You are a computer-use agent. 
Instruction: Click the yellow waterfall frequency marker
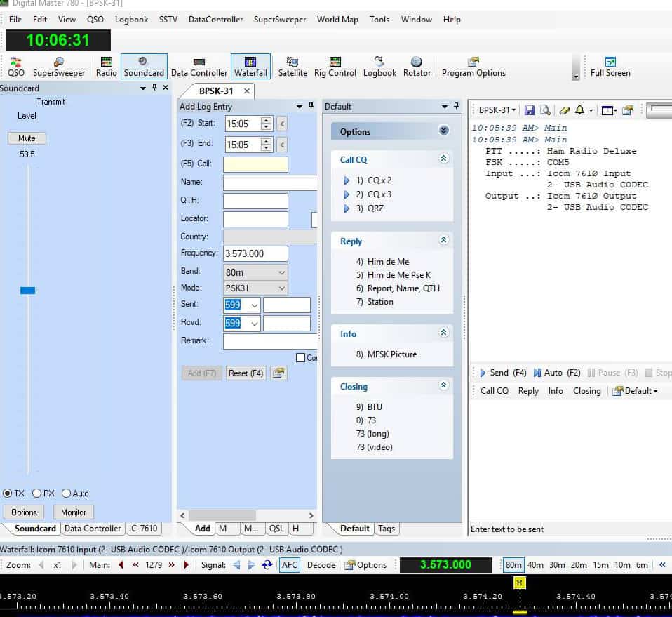tap(519, 583)
